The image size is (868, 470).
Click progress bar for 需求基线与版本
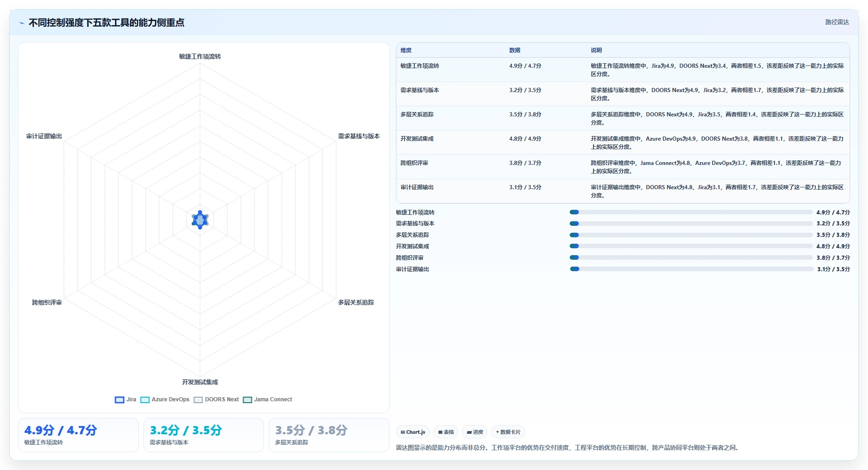pos(691,224)
